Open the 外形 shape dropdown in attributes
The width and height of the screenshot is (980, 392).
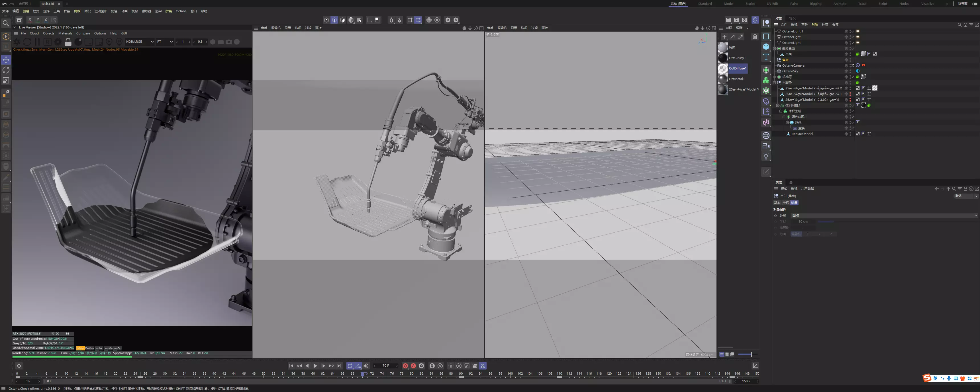click(884, 216)
